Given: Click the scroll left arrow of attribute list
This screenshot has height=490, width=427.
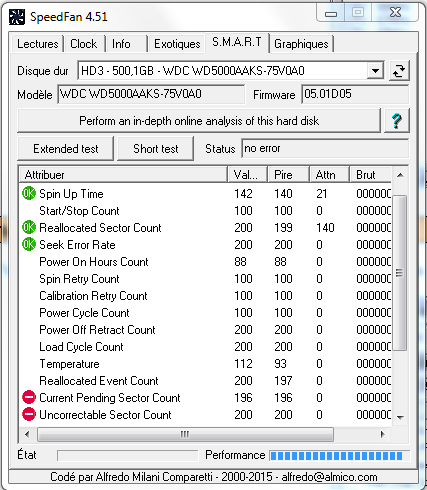Looking at the screenshot, I should pyautogui.click(x=27, y=434).
